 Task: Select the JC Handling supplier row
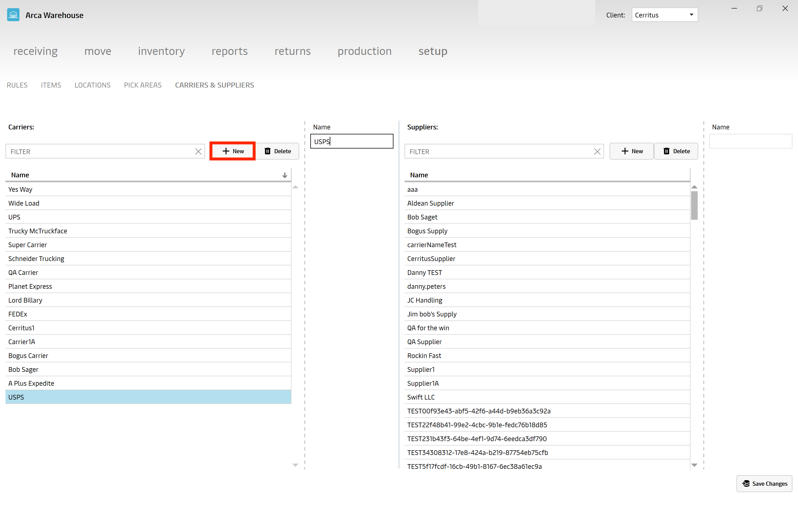click(547, 300)
